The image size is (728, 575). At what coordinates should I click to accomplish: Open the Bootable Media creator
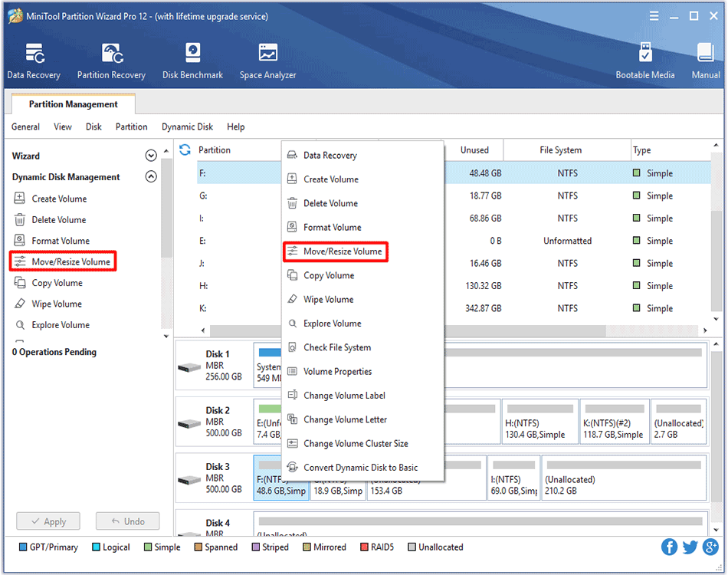click(646, 61)
